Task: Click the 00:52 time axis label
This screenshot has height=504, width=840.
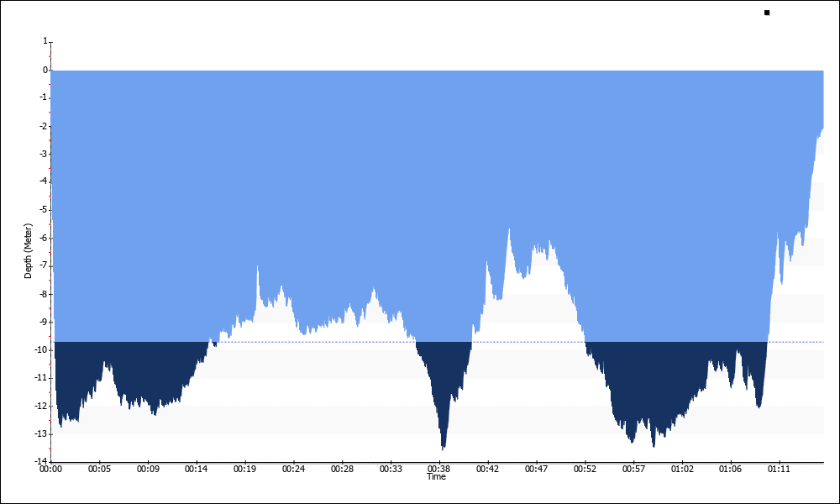Action: (585, 470)
